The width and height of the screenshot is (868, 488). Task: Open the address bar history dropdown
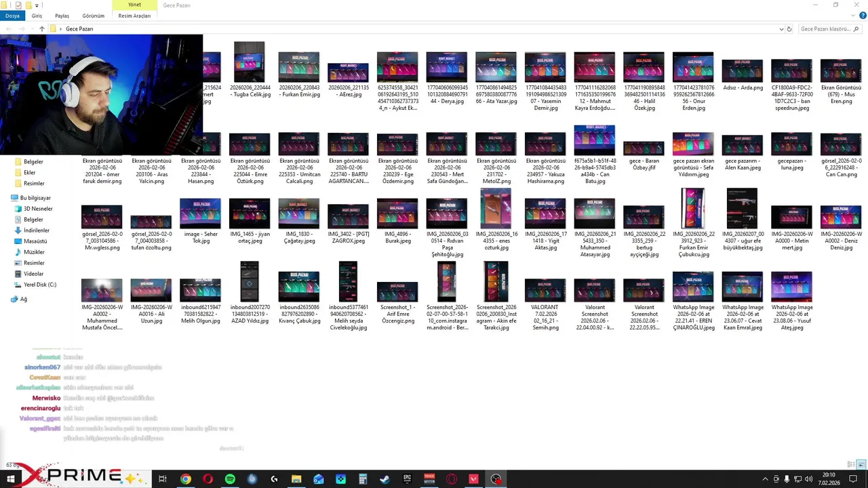(x=781, y=29)
